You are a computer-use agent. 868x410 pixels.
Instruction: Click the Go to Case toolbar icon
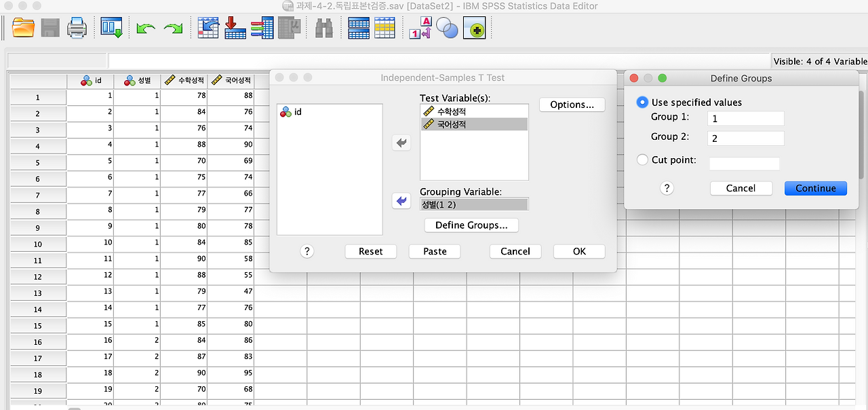tap(208, 28)
